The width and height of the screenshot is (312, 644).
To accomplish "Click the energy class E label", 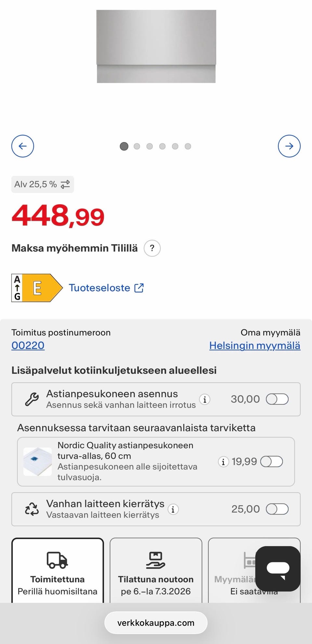I will pos(37,288).
